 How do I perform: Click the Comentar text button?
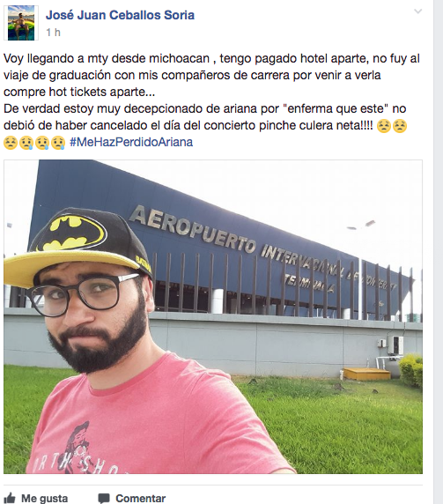point(140,499)
